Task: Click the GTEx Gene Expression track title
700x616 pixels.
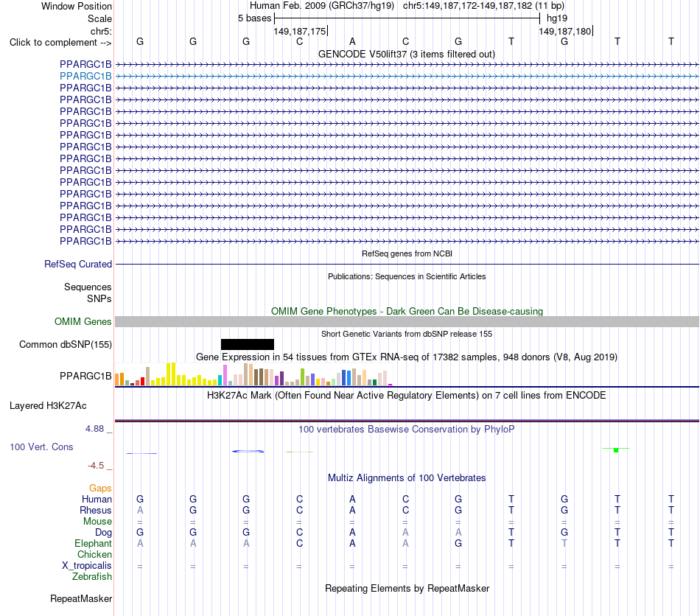Action: click(407, 357)
